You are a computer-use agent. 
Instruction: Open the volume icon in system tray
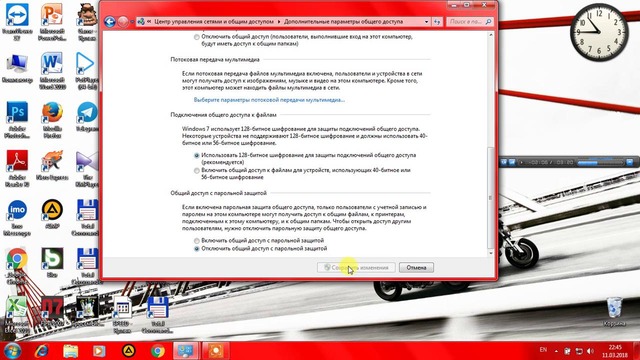[x=590, y=351]
